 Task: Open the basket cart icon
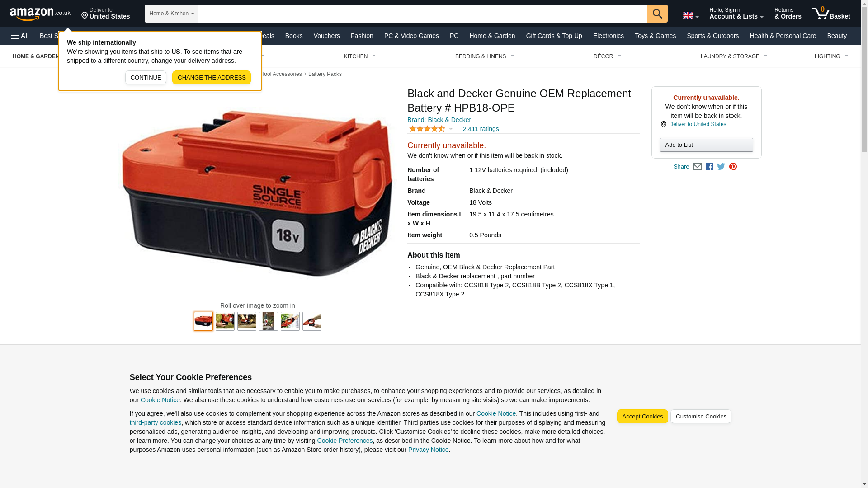click(831, 14)
